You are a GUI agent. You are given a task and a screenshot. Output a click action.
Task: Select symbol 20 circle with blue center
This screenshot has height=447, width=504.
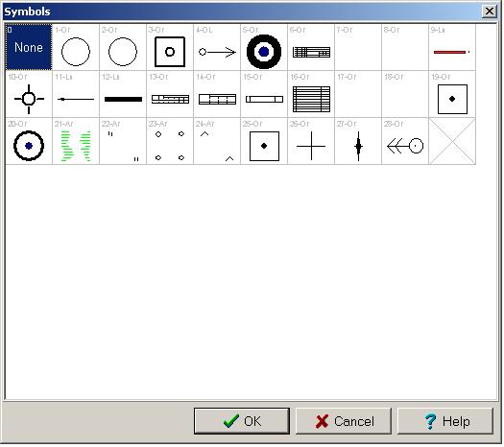(x=29, y=141)
